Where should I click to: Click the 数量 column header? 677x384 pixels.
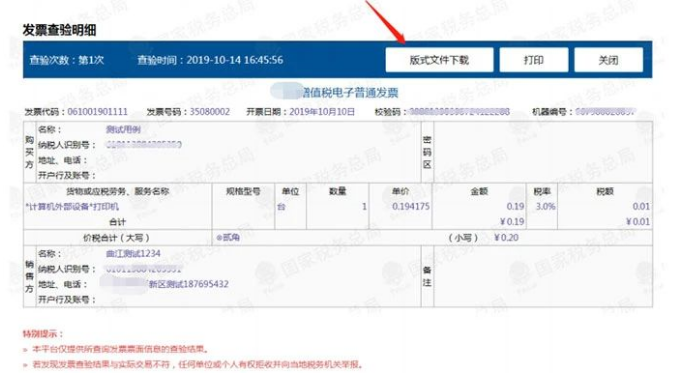[x=338, y=191]
